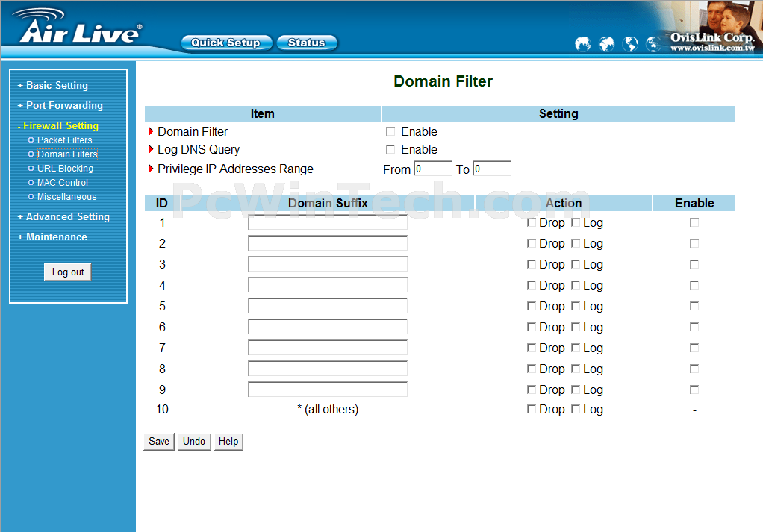Collapse the Firewall Setting menu
The width and height of the screenshot is (763, 532).
tap(58, 125)
